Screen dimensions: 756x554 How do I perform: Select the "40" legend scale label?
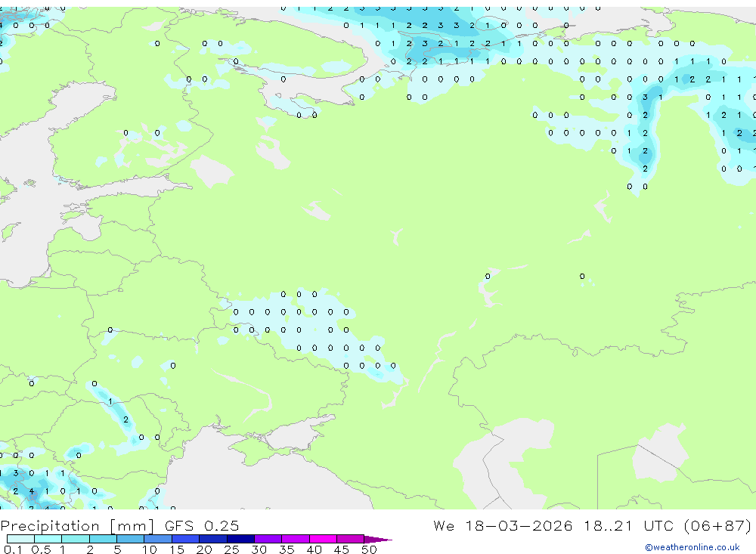(314, 549)
